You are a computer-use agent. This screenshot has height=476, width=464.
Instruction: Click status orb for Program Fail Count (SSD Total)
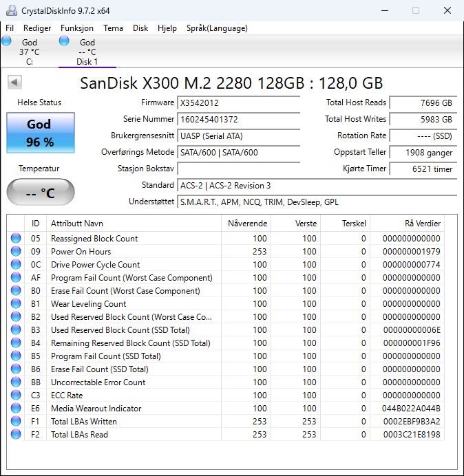pos(16,356)
